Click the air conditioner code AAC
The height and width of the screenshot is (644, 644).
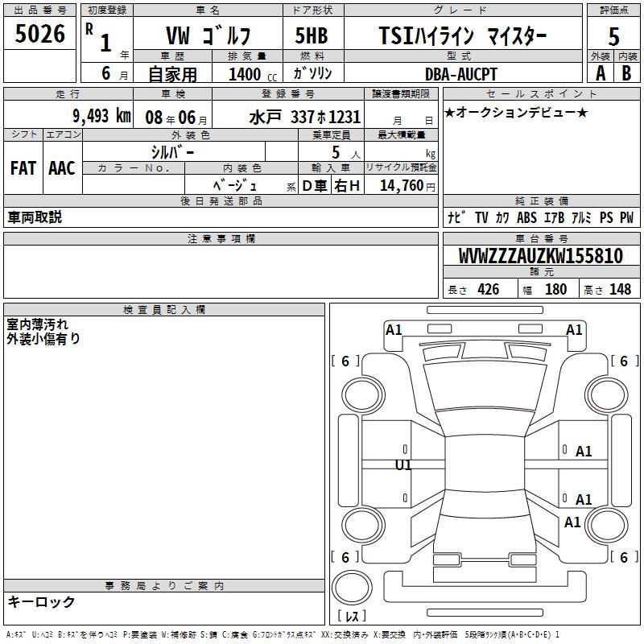pos(62,168)
